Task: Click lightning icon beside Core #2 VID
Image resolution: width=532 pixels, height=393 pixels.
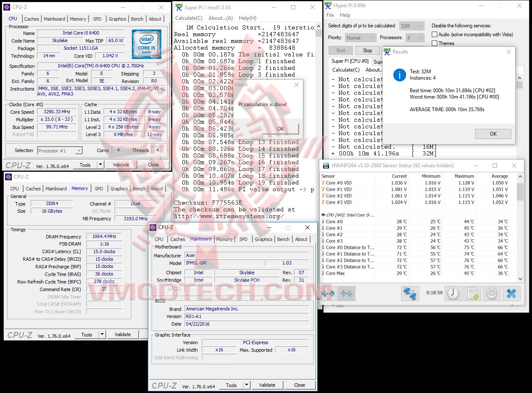Action: pyautogui.click(x=323, y=196)
